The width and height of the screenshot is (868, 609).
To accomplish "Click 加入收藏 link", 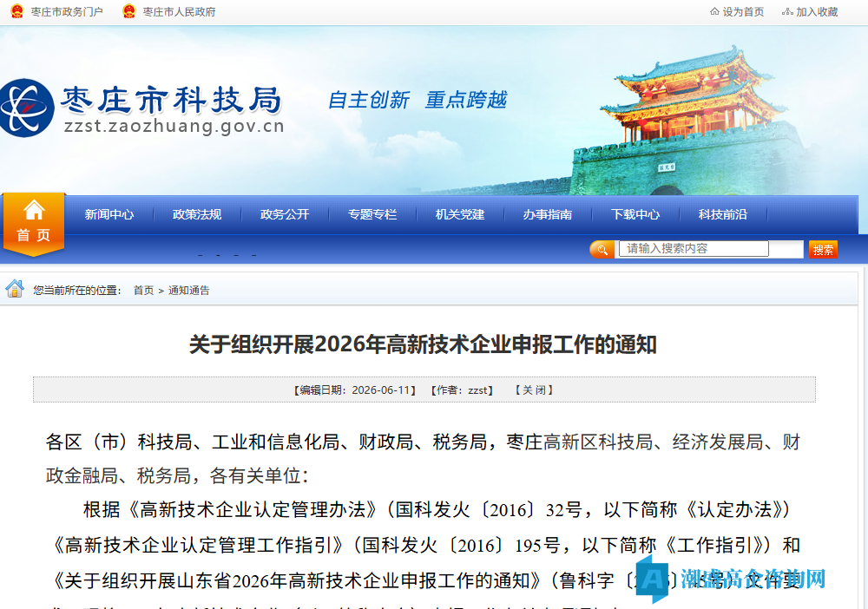I will click(x=817, y=11).
